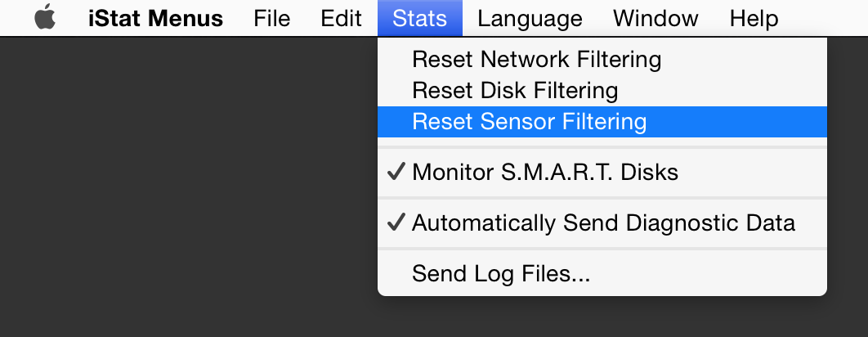Click empty menu bar space right of Help
Viewport: 868px width, 337px height.
click(825, 18)
